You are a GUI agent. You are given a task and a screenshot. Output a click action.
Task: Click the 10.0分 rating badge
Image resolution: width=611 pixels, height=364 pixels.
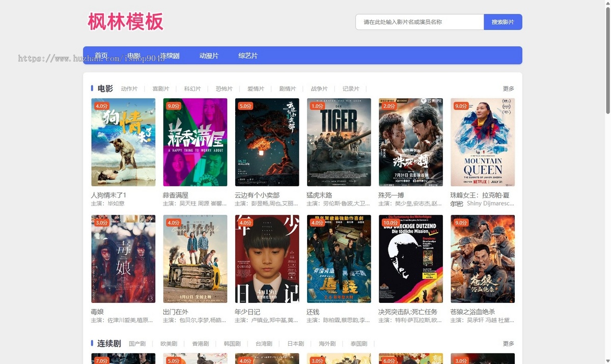391,222
